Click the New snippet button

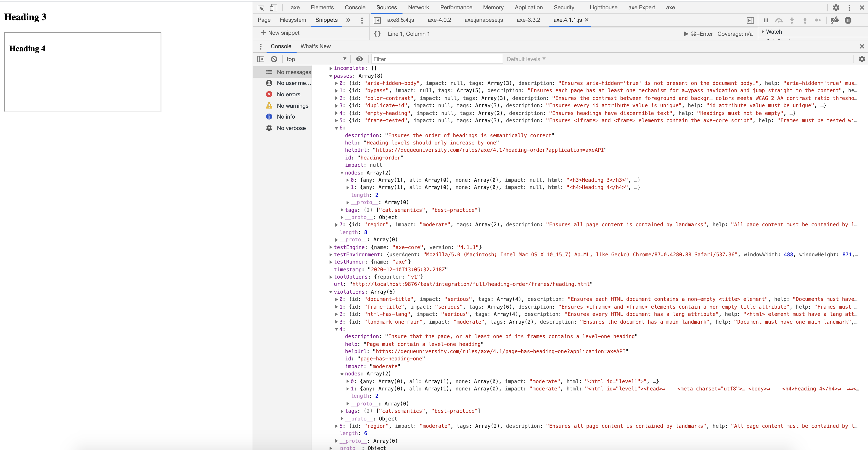(280, 33)
